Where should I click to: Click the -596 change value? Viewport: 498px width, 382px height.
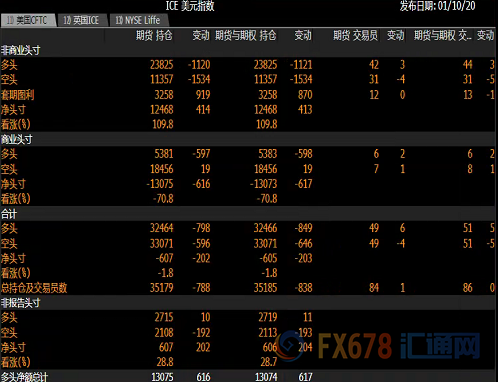click(x=201, y=244)
